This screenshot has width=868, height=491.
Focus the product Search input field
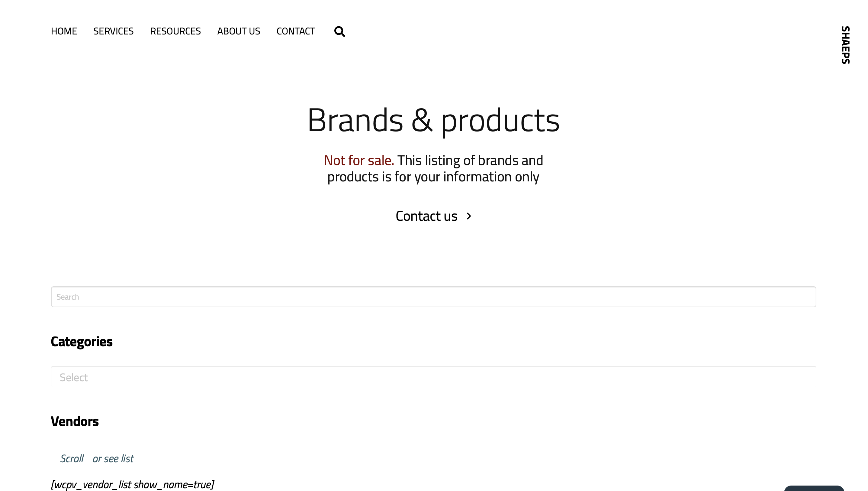tap(433, 297)
